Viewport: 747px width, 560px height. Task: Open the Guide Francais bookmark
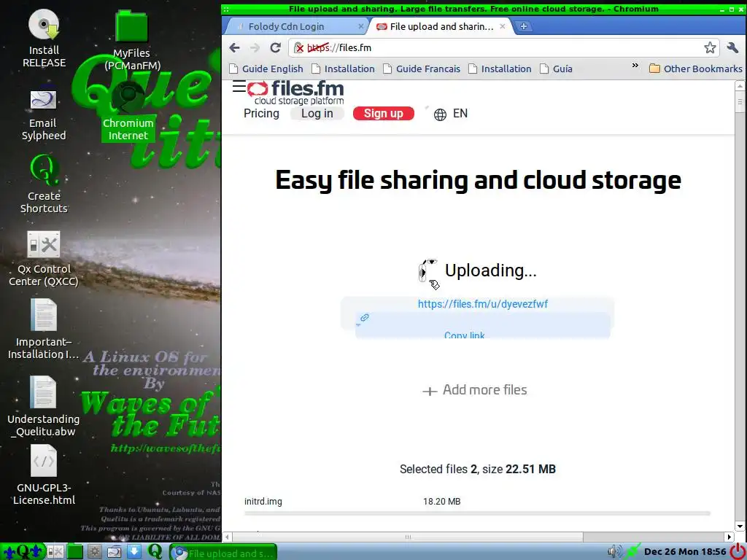(422, 69)
